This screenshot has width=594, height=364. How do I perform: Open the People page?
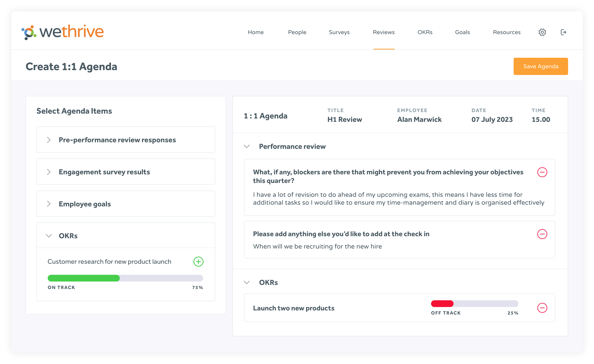tap(297, 32)
